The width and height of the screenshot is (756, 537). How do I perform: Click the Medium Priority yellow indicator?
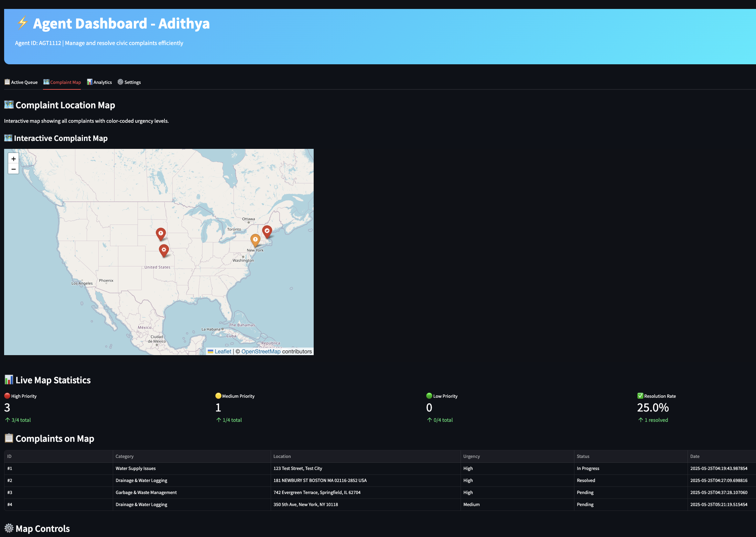point(218,396)
